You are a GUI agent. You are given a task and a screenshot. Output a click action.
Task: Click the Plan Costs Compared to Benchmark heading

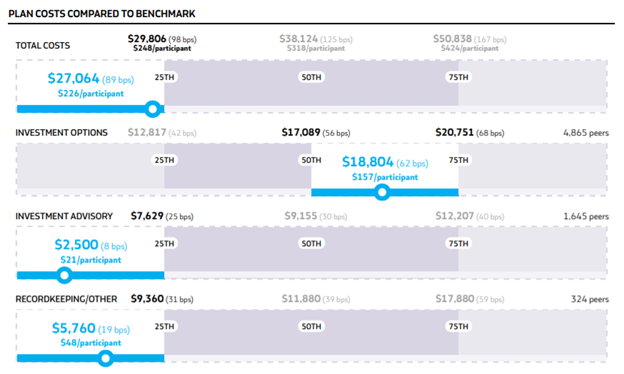(102, 14)
